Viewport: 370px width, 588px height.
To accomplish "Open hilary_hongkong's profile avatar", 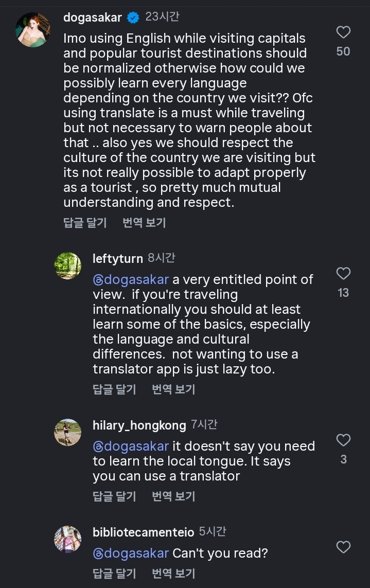I will 67,432.
